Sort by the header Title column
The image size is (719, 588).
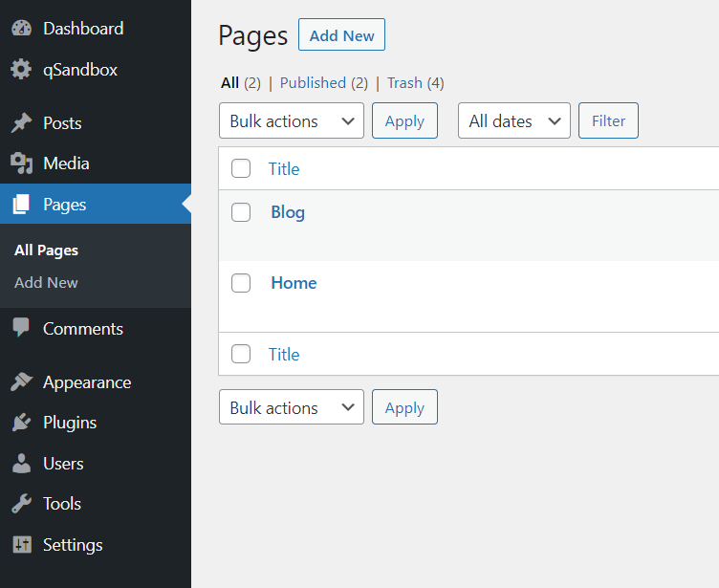click(x=284, y=169)
